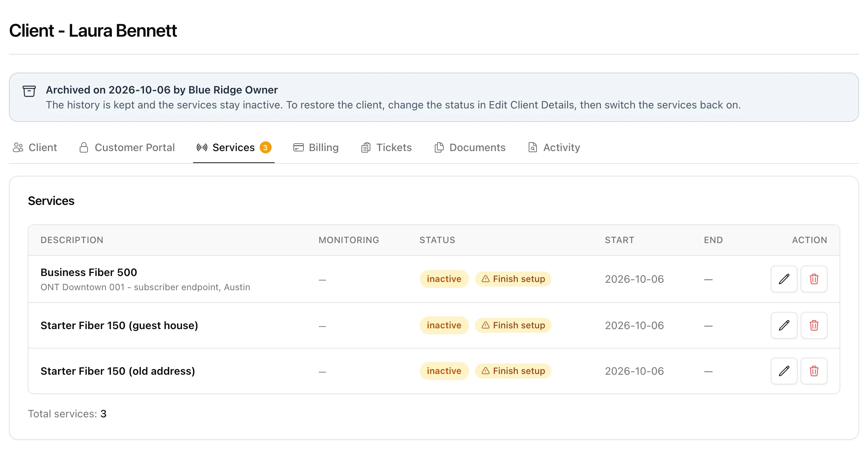
Task: Select Starter Fiber 150 (old address) text
Action: [118, 371]
